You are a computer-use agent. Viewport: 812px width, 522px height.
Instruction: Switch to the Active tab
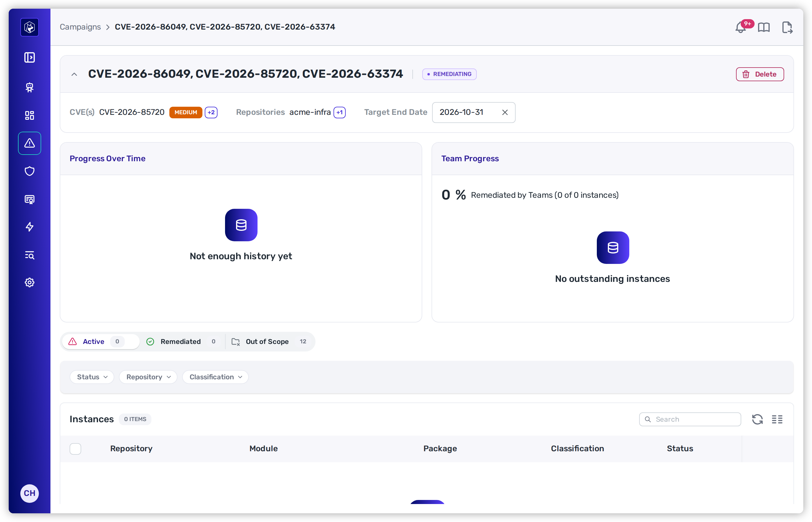[x=100, y=341]
